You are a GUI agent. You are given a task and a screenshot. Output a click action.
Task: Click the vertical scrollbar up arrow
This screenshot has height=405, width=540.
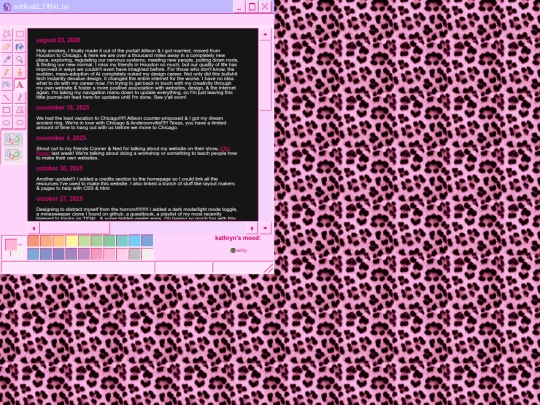[265, 34]
